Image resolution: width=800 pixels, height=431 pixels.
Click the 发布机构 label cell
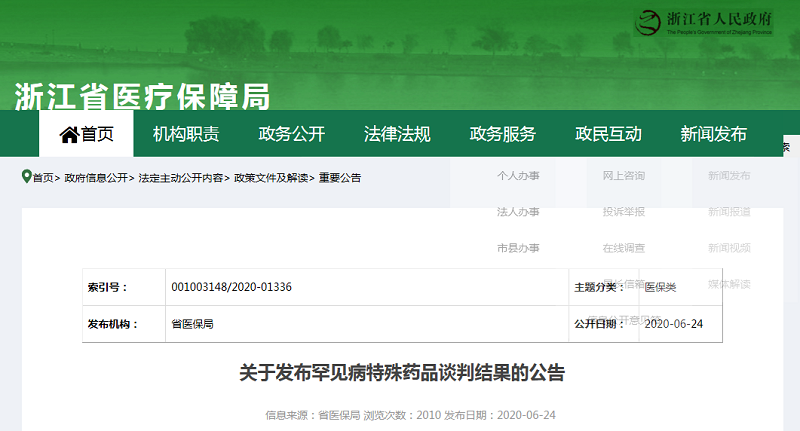point(124,324)
